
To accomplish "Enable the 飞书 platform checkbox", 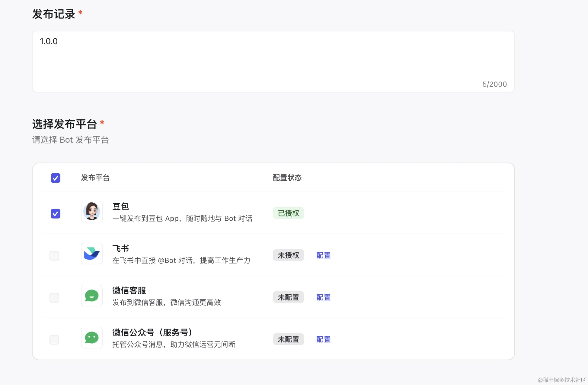I will click(54, 255).
